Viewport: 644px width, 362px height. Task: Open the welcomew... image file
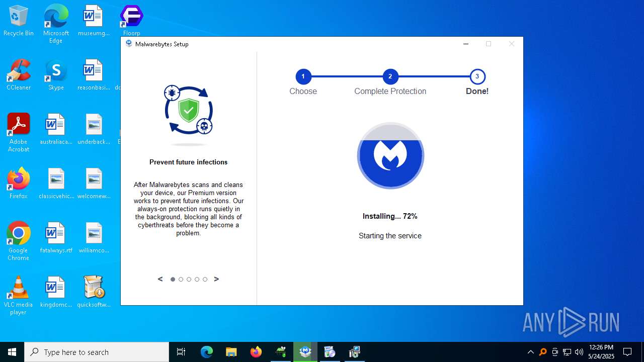(x=94, y=184)
